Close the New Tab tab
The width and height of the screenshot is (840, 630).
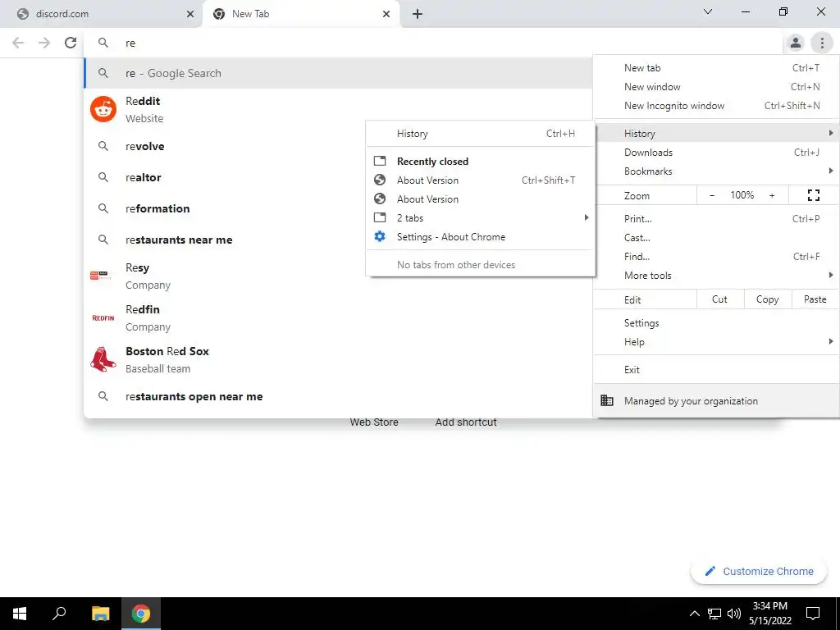386,15
